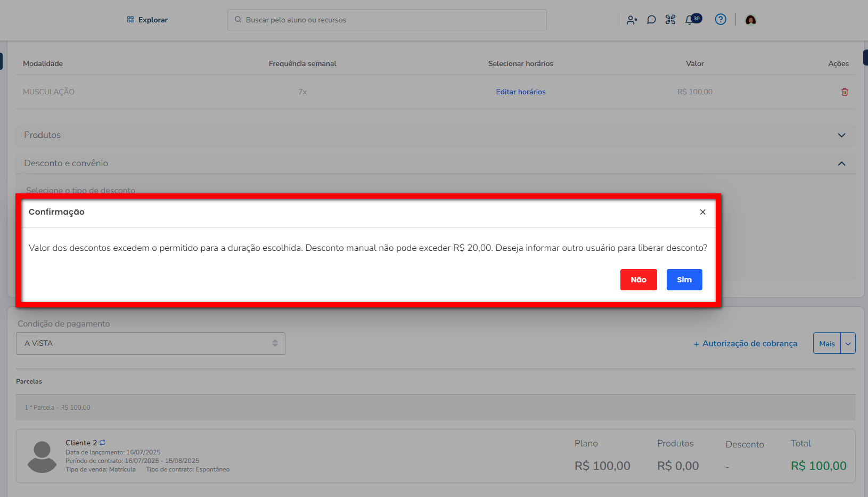Click the Mais button
The height and width of the screenshot is (497, 868).
point(827,344)
